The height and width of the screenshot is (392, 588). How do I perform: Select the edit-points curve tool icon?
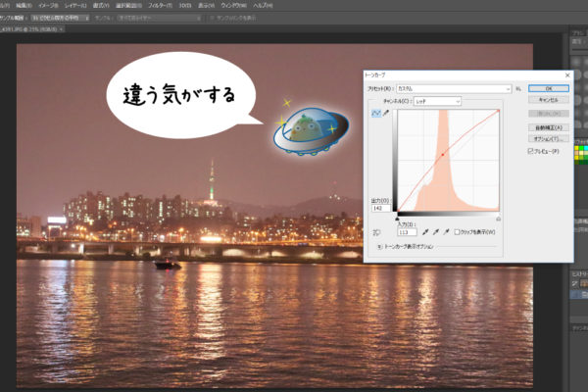[372, 115]
